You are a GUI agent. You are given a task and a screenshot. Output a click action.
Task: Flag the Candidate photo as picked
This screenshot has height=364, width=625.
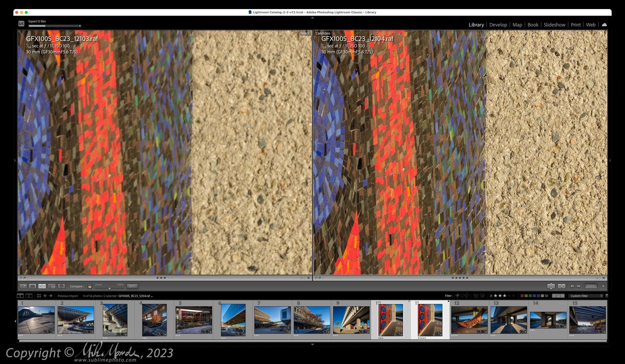point(316,278)
